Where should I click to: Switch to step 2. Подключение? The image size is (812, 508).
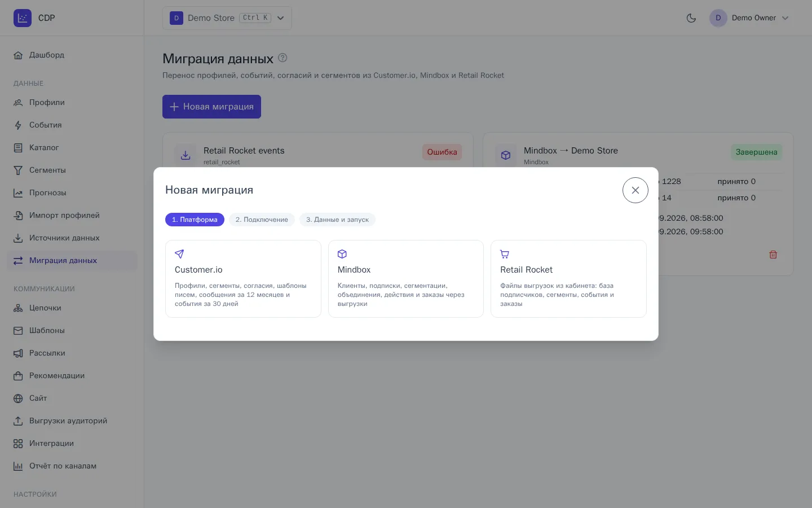click(x=262, y=220)
